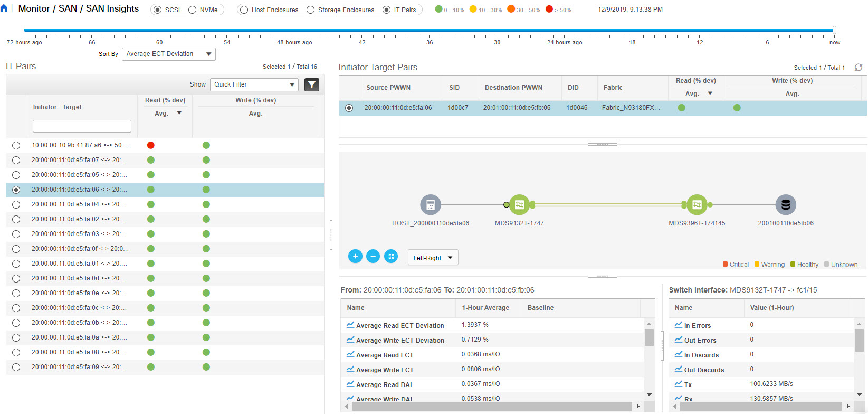The height and width of the screenshot is (414, 868).
Task: Click the Critical legend entry
Action: (736, 265)
